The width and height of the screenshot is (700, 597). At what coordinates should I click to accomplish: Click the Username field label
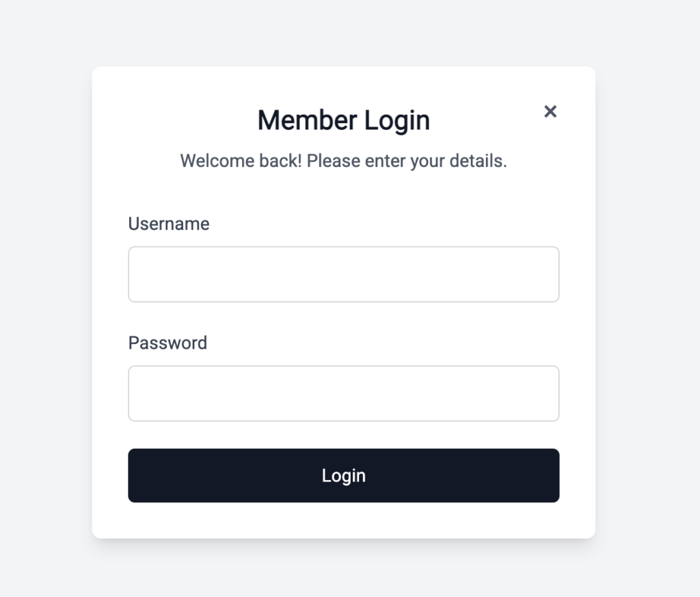click(x=169, y=224)
